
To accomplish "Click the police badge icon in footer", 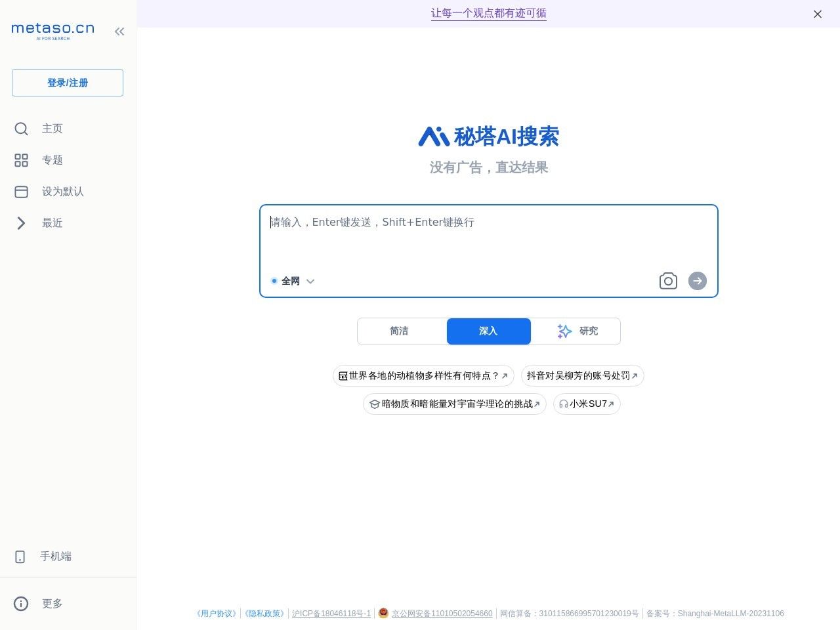I will point(383,613).
